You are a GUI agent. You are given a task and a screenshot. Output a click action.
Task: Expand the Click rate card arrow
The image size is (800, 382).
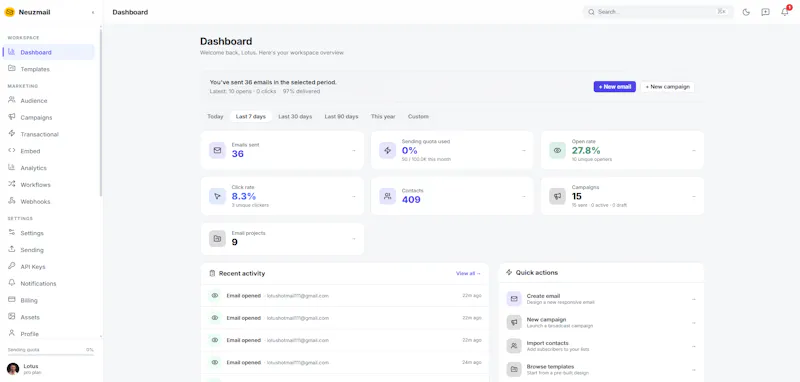coord(354,196)
